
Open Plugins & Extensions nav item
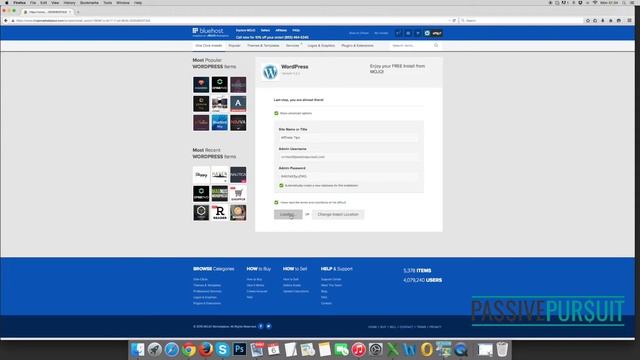(x=358, y=46)
